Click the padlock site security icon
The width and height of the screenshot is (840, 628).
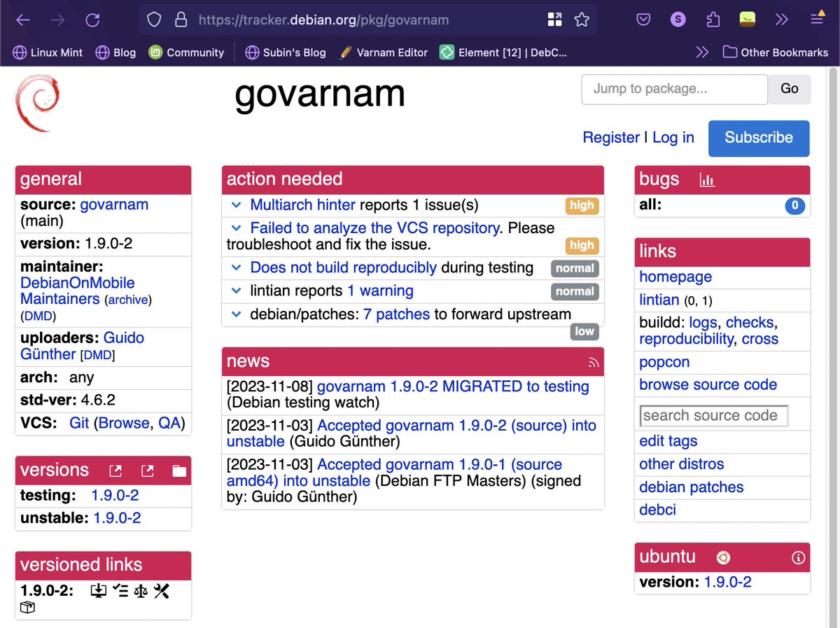pyautogui.click(x=181, y=20)
